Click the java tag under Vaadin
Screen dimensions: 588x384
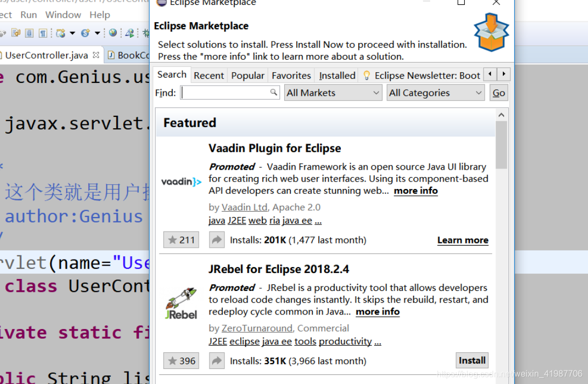(x=217, y=220)
